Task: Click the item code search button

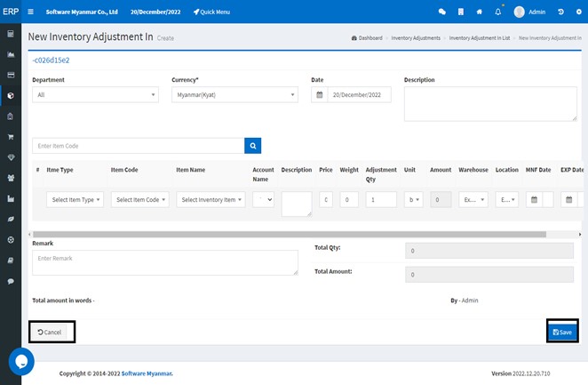Action: 253,146
